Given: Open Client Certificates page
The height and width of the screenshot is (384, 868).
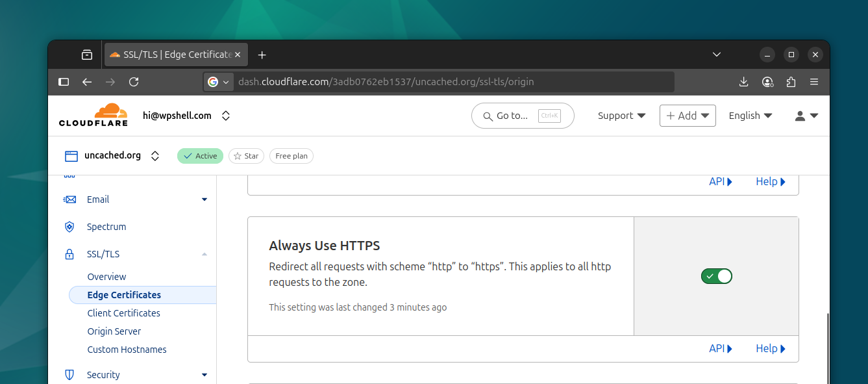Looking at the screenshot, I should (124, 313).
